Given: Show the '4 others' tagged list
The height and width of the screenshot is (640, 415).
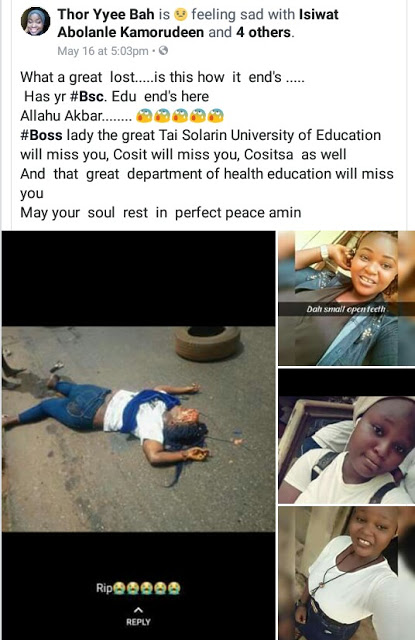Looking at the screenshot, I should 264,32.
